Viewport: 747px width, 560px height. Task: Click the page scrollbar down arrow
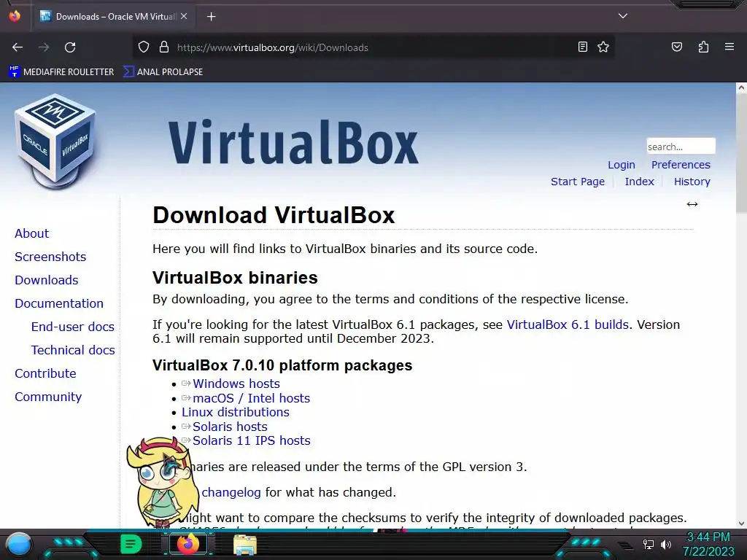741,524
